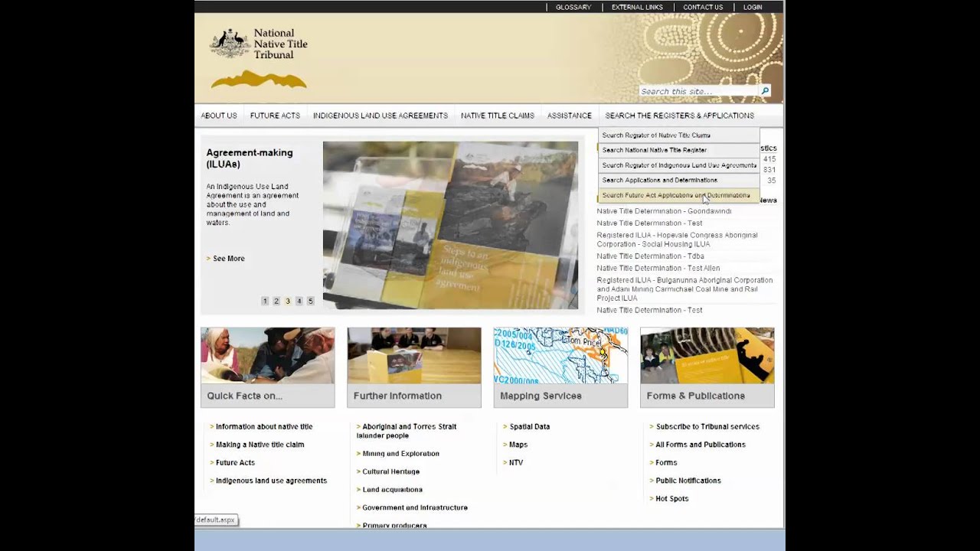The width and height of the screenshot is (980, 551).
Task: Open Indigenous land use agreements quick link
Action: [x=271, y=481]
